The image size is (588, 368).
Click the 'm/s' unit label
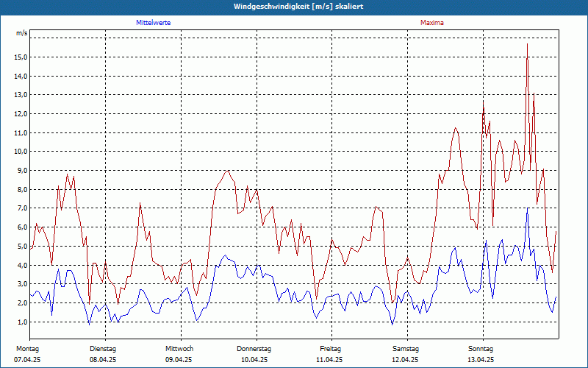22,33
